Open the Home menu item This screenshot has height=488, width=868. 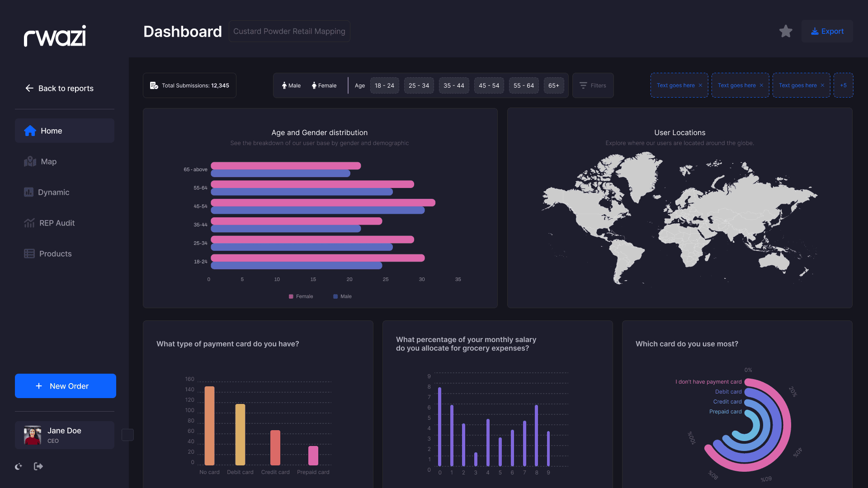coord(65,131)
